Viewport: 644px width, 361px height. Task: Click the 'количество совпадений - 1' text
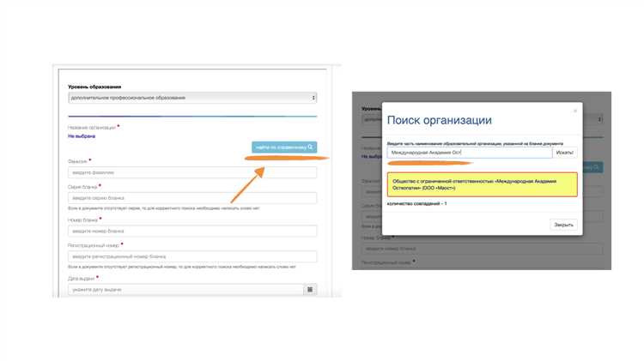416,203
